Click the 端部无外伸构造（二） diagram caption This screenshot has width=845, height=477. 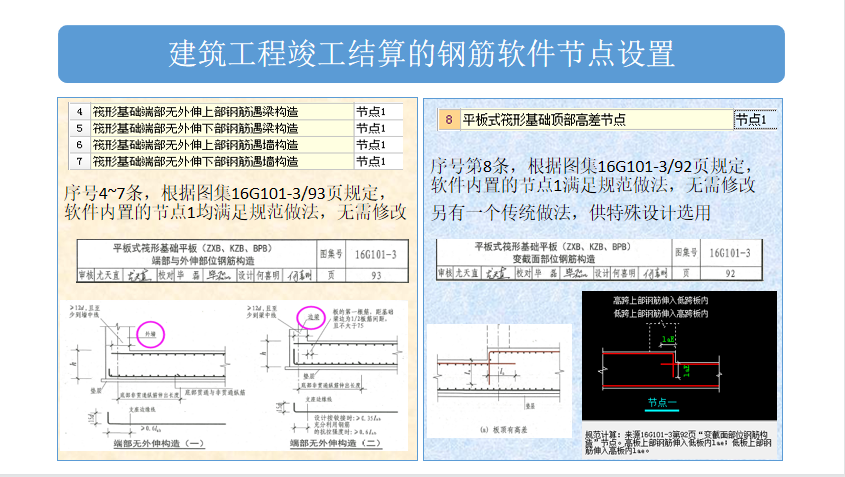click(x=336, y=443)
